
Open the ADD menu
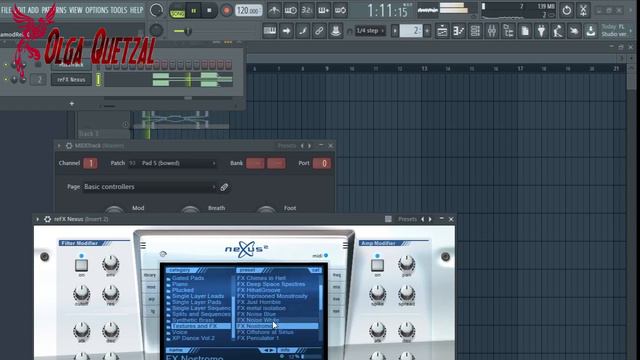(33, 10)
